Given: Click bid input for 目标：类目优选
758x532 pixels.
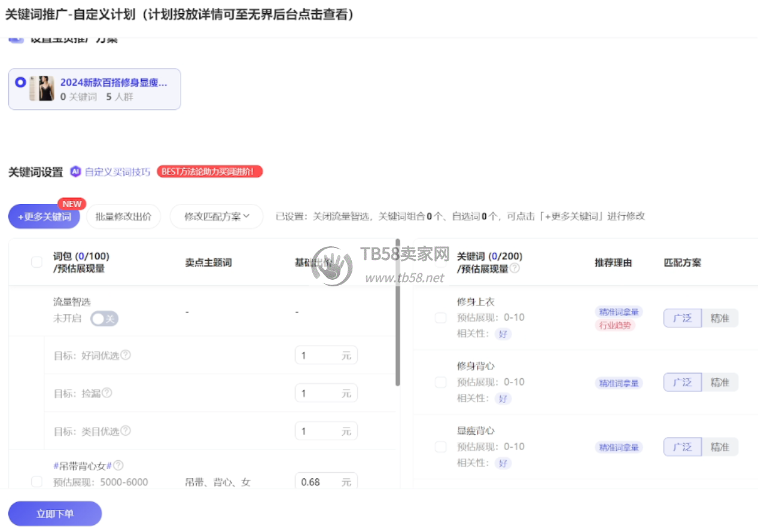Looking at the screenshot, I should tap(326, 431).
